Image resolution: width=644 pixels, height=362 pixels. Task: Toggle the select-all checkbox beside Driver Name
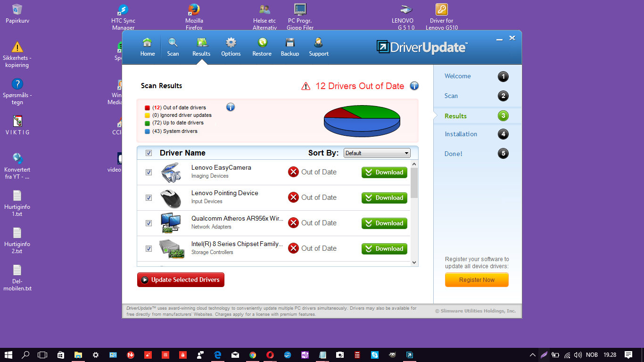pyautogui.click(x=149, y=153)
